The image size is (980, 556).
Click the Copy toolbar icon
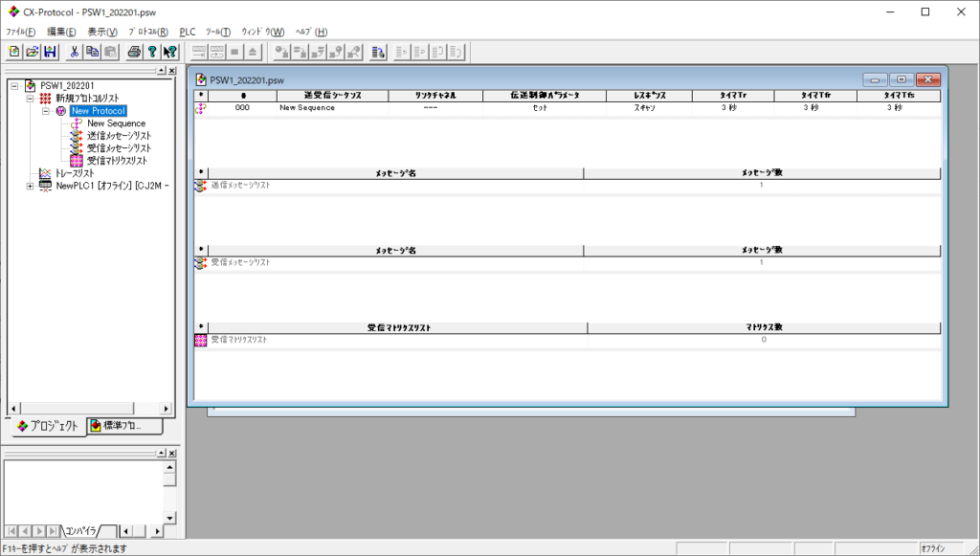[93, 52]
